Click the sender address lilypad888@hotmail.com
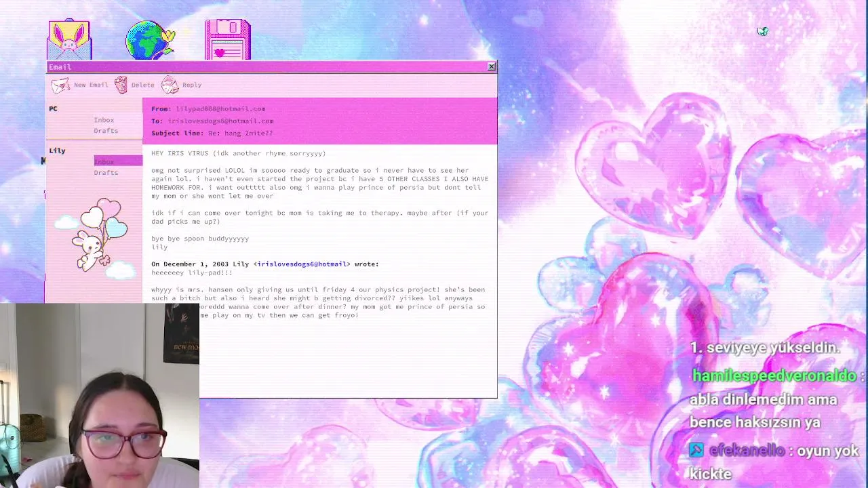The image size is (868, 488). tap(220, 108)
